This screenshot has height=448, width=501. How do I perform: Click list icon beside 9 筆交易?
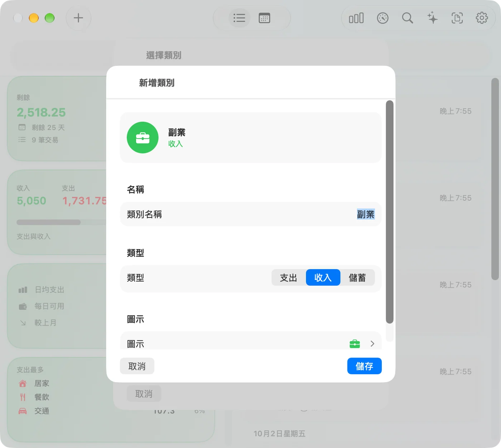click(x=22, y=140)
